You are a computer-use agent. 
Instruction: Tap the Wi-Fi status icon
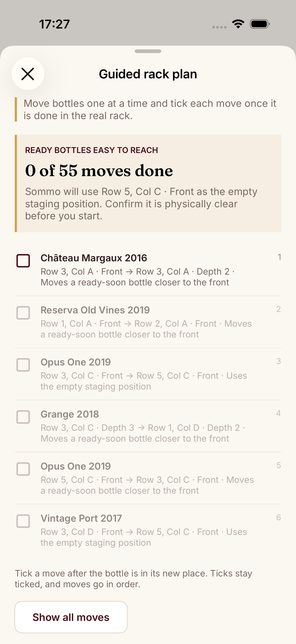coord(238,24)
